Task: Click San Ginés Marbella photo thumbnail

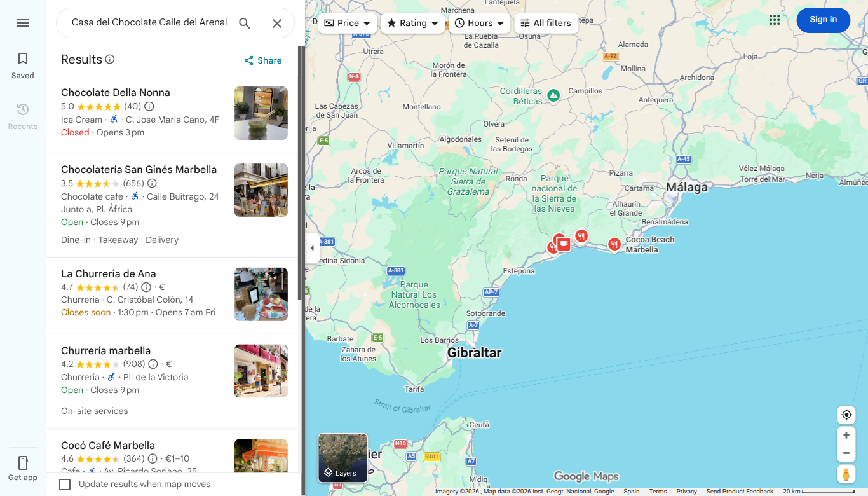Action: [x=261, y=190]
